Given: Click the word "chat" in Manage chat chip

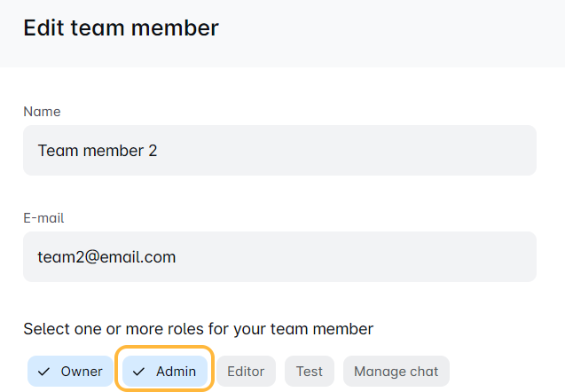Looking at the screenshot, I should click(x=423, y=372).
